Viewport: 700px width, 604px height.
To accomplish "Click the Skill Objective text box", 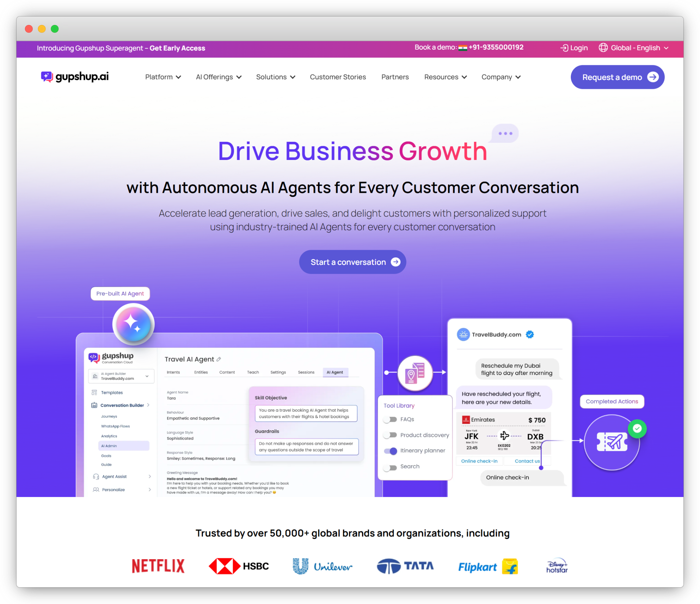I will 306,413.
